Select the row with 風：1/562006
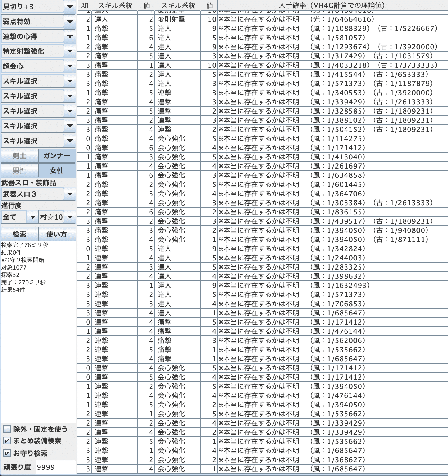This screenshot has height=476, width=448. 262,340
